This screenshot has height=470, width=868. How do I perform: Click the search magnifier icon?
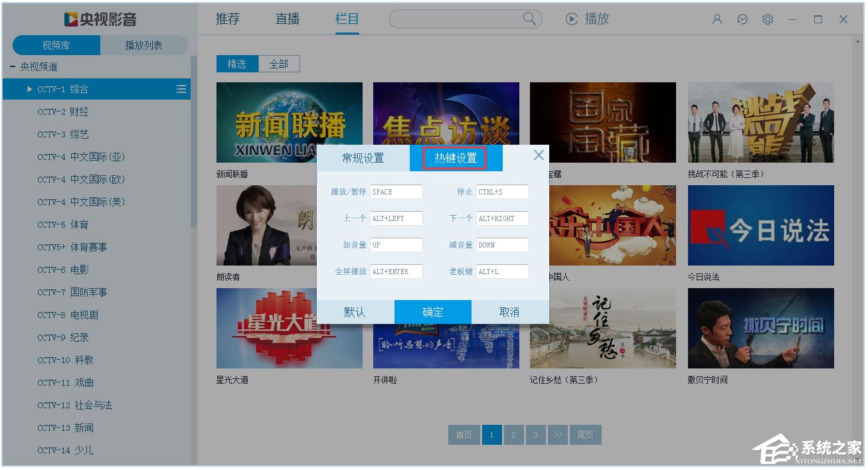coord(528,19)
